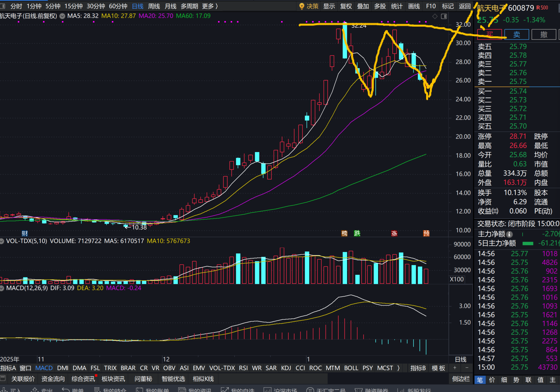Click the main chart indicator settings circle icon
The width and height of the screenshot is (560, 392).
pos(62,16)
